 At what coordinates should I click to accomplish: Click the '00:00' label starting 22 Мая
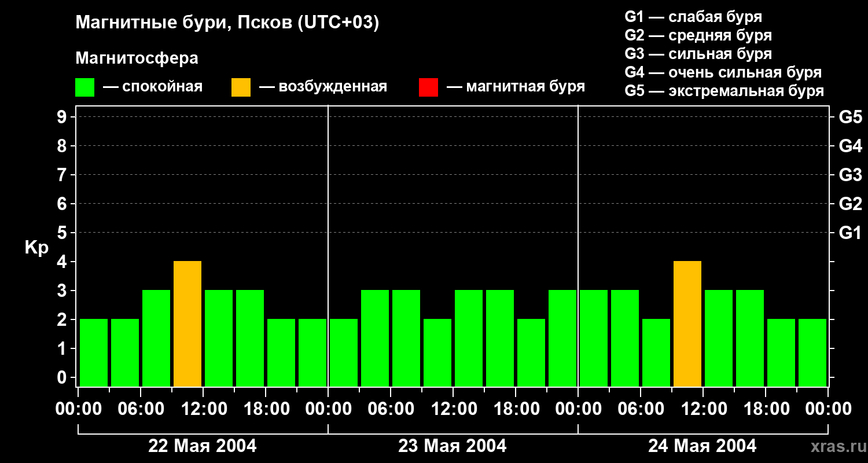79,409
